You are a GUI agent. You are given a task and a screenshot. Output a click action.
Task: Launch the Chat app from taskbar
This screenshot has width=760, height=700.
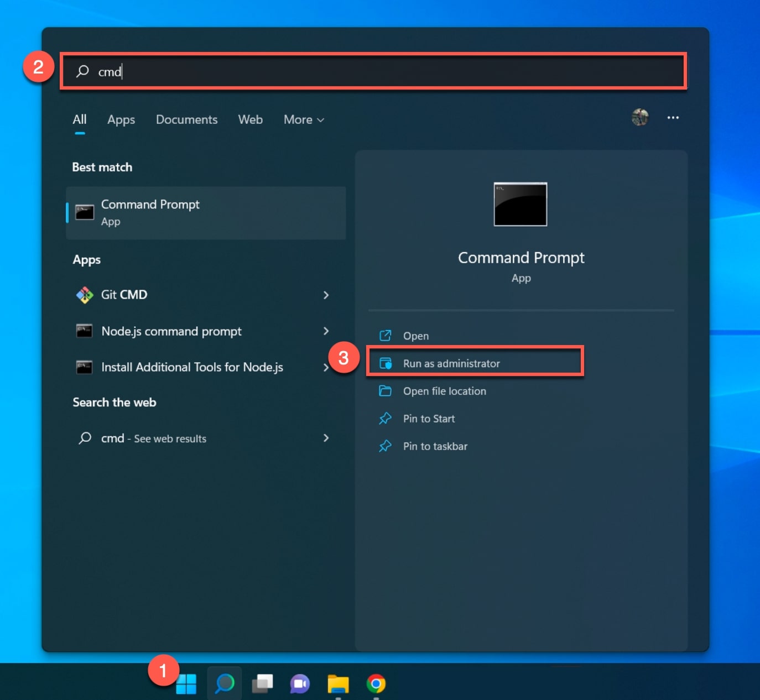300,684
